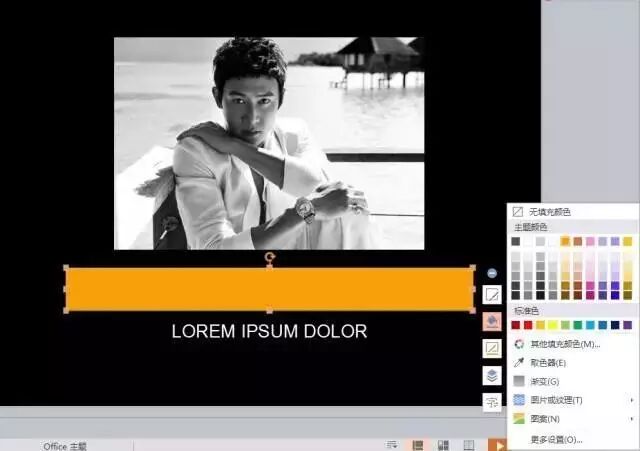Image resolution: width=640 pixels, height=451 pixels.
Task: Start the slideshow with the orange play button
Action: pyautogui.click(x=498, y=445)
